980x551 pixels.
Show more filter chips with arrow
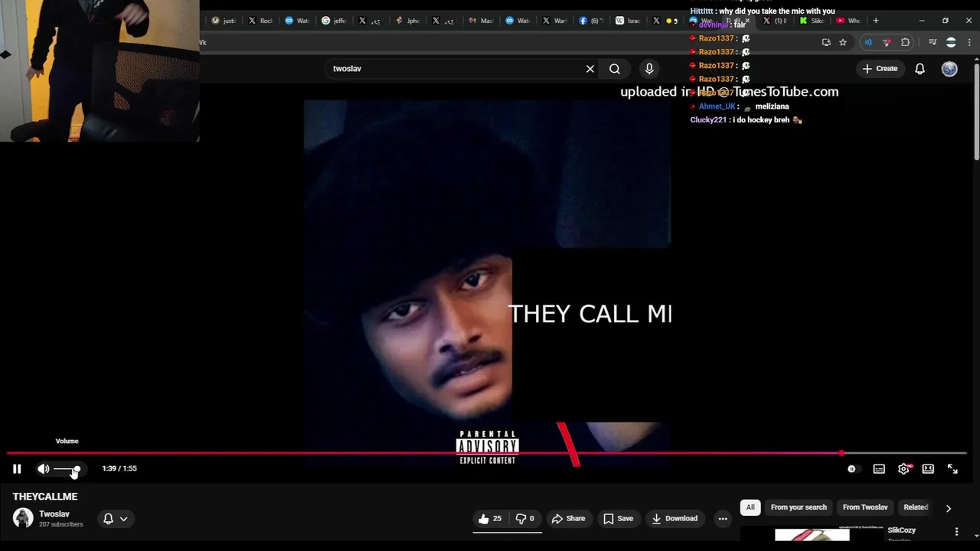pos(948,508)
